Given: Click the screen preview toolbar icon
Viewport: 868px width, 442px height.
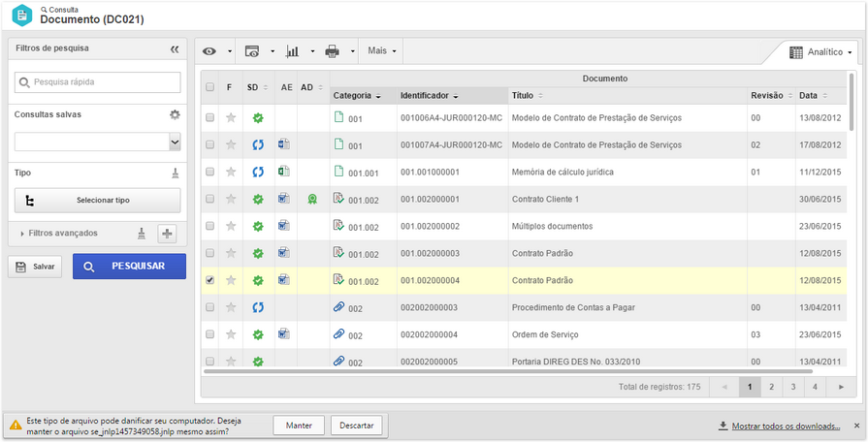Looking at the screenshot, I should point(251,51).
